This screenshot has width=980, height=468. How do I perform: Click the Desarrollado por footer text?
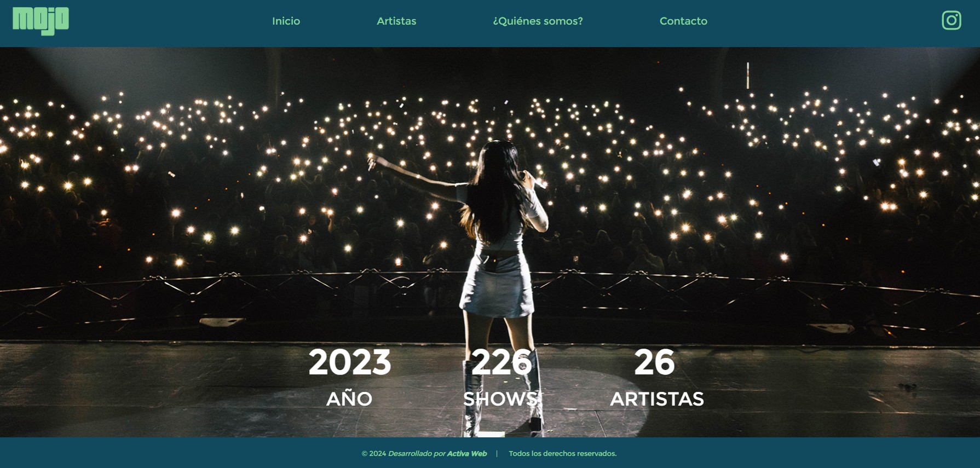417,453
